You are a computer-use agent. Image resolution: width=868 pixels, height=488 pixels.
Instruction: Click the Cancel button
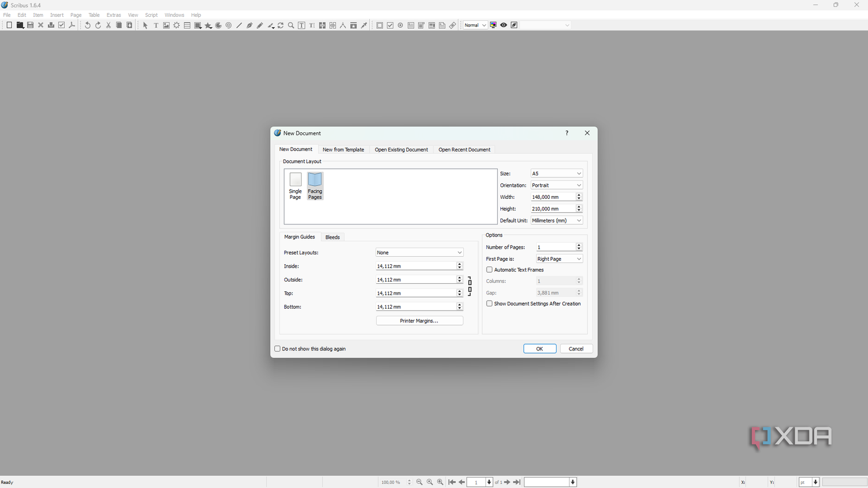[x=576, y=349]
